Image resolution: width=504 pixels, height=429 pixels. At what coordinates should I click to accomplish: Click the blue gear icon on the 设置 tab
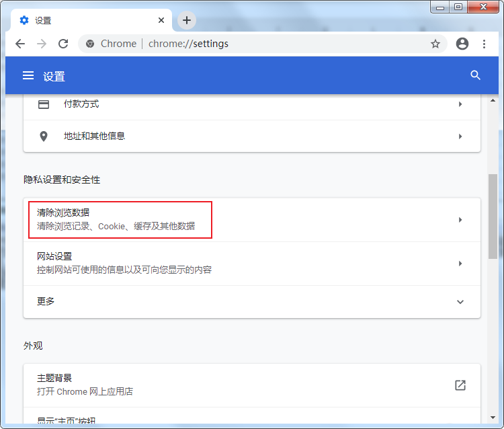point(24,20)
